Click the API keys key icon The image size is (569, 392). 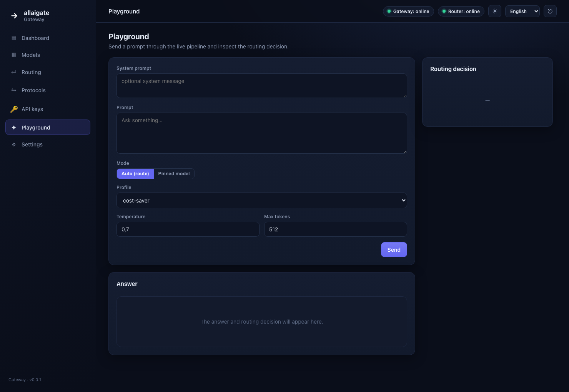click(x=14, y=109)
